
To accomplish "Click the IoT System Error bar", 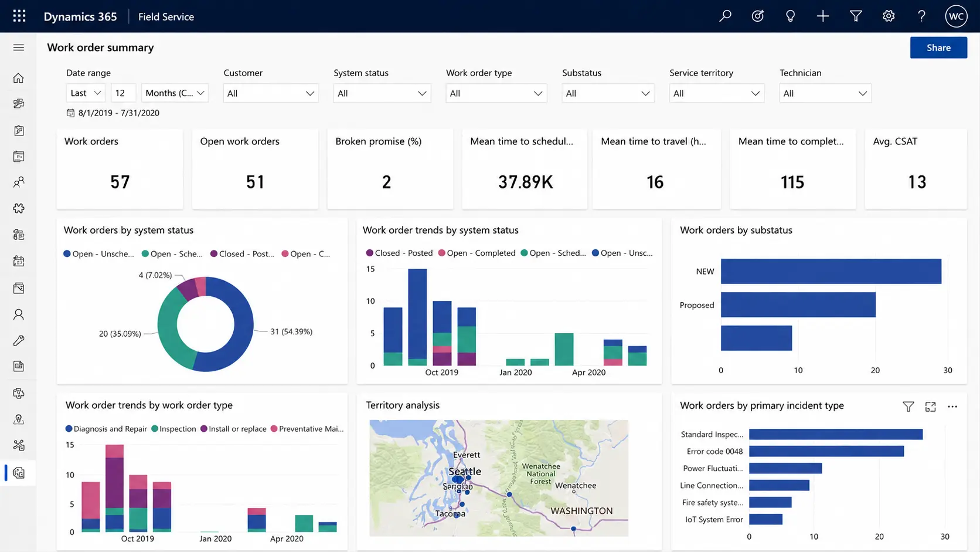I will click(765, 519).
